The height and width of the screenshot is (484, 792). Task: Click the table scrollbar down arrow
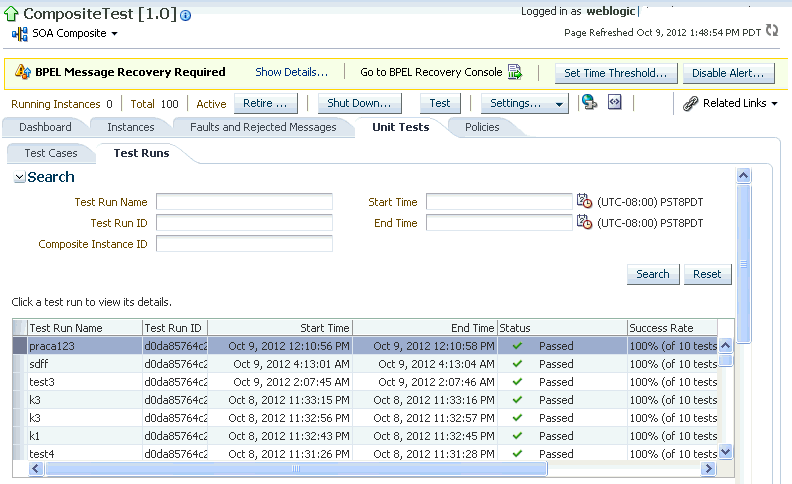(x=725, y=452)
